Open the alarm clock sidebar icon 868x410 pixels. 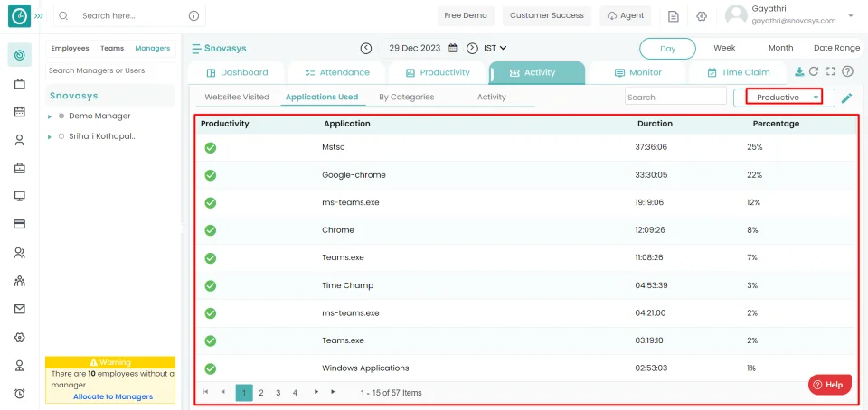point(19,394)
